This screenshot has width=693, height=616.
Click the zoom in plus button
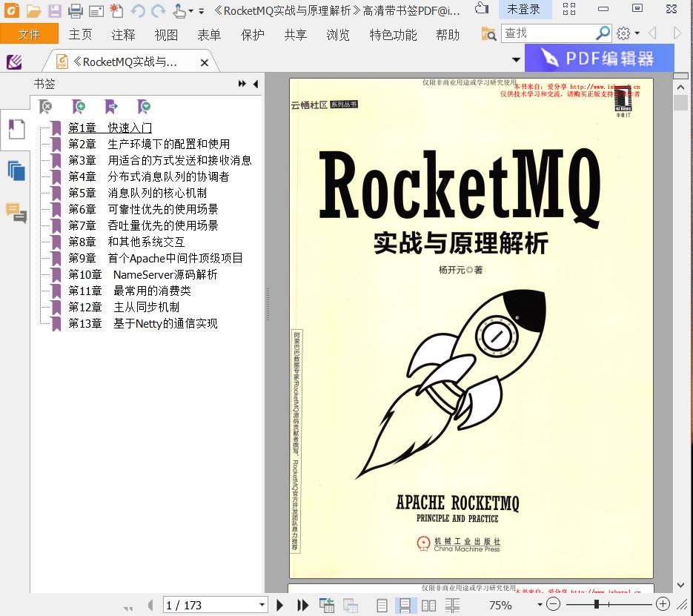tap(663, 604)
